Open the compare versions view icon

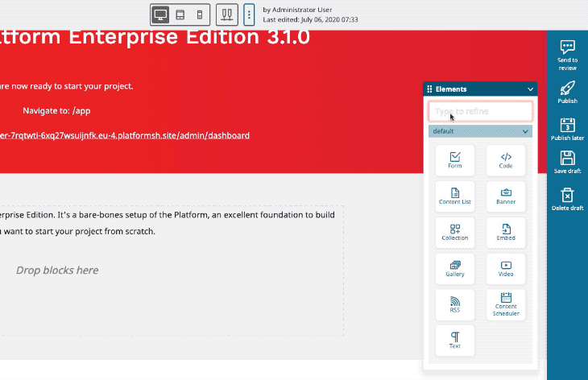click(x=227, y=15)
